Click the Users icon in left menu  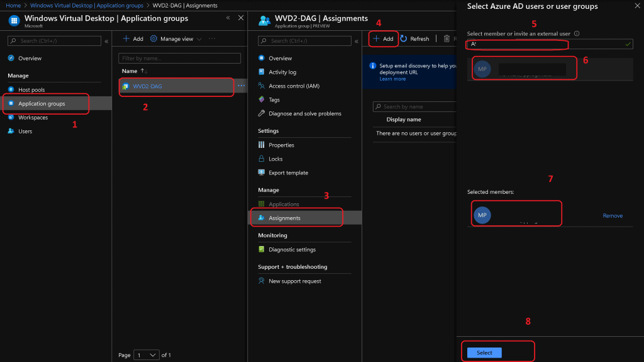coord(11,131)
